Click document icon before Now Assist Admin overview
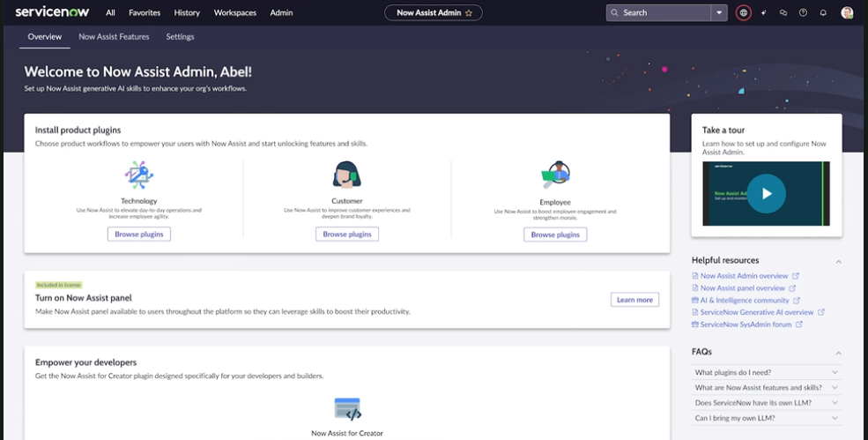Image resolution: width=868 pixels, height=440 pixels. [x=695, y=276]
